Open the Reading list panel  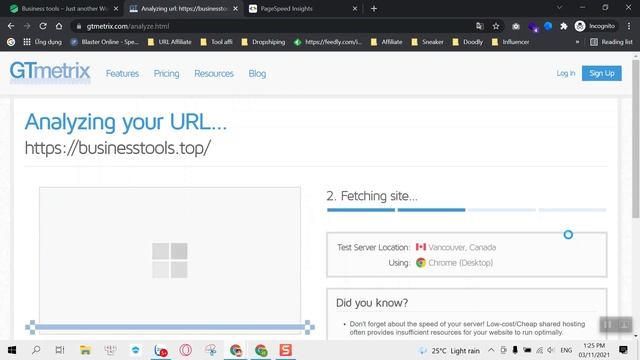coord(611,42)
